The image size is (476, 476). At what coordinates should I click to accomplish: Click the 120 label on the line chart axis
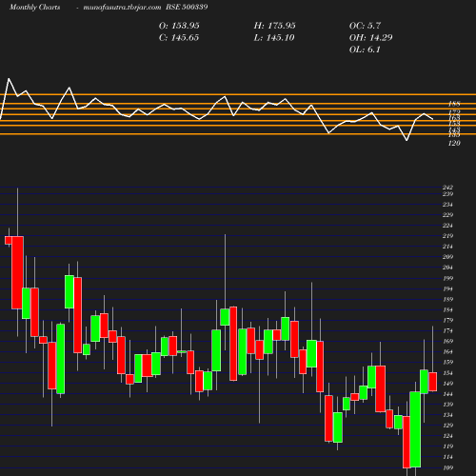click(x=454, y=143)
